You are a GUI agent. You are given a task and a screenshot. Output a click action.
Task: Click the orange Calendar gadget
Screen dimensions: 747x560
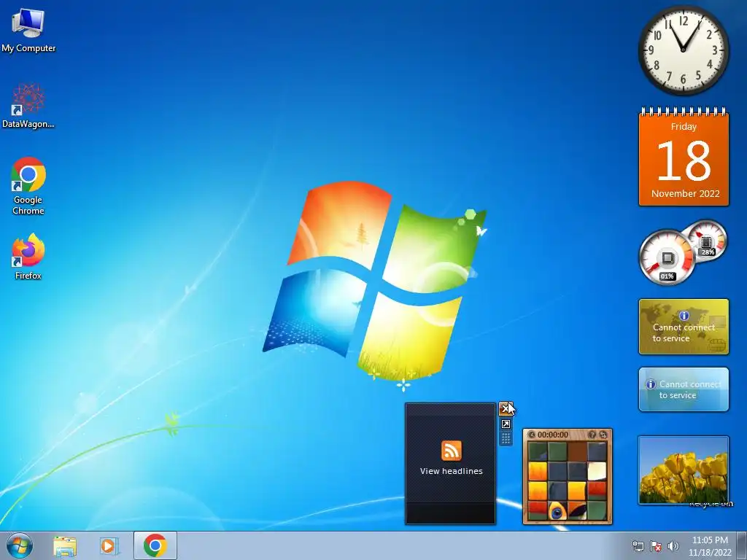[684, 157]
